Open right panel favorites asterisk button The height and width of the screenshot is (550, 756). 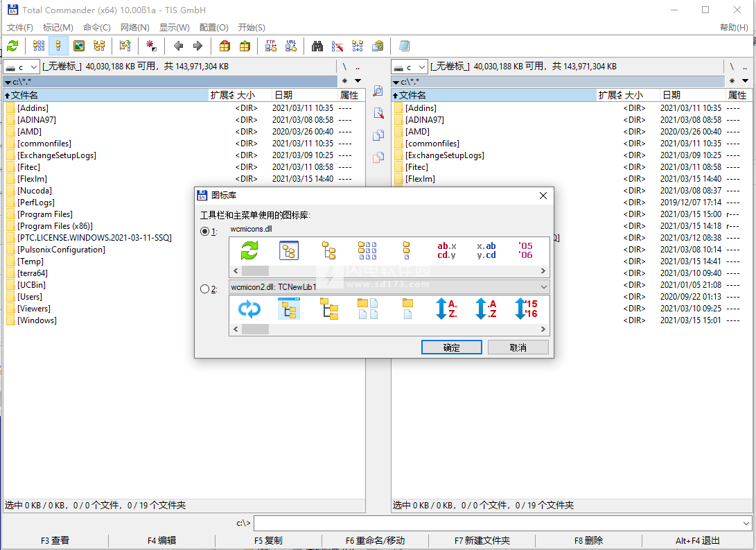click(x=732, y=81)
